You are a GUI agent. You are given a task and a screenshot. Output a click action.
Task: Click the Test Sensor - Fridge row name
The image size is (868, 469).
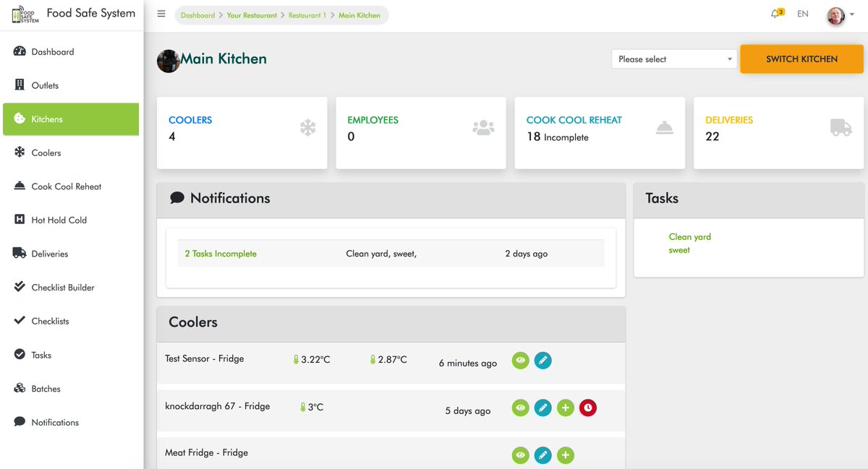204,358
